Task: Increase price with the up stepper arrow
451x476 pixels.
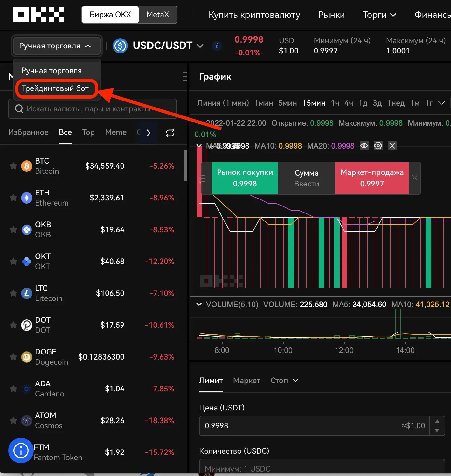Action: click(437, 421)
